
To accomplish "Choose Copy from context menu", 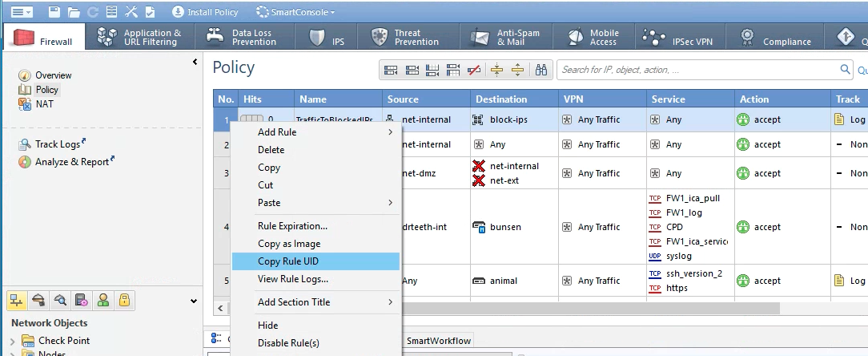I will pyautogui.click(x=315, y=168).
